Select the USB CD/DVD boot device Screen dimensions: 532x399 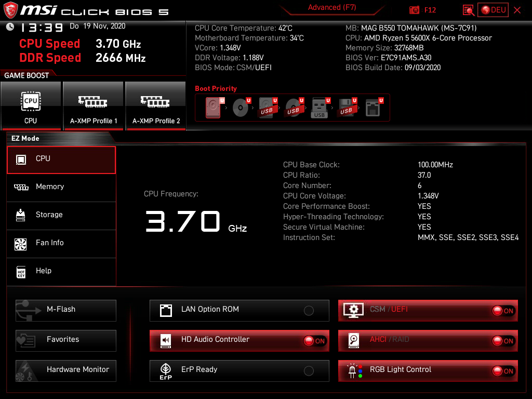point(295,107)
